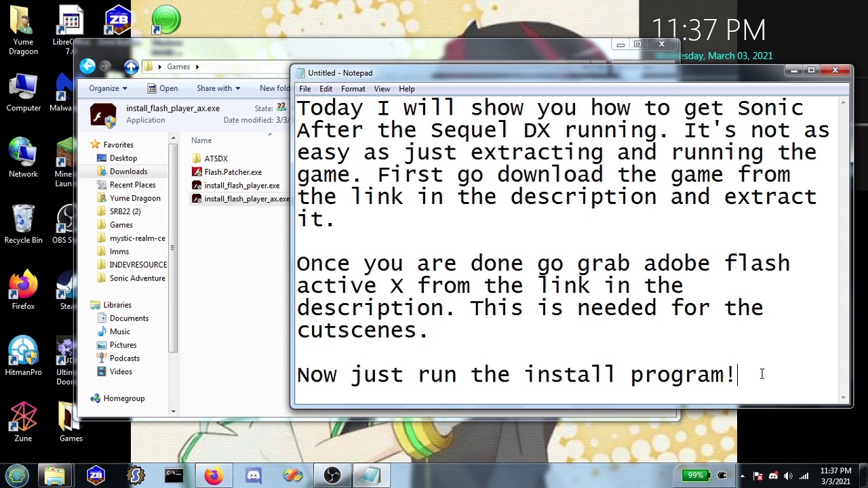Open the Music library
Screen dimensions: 868x488
point(119,331)
